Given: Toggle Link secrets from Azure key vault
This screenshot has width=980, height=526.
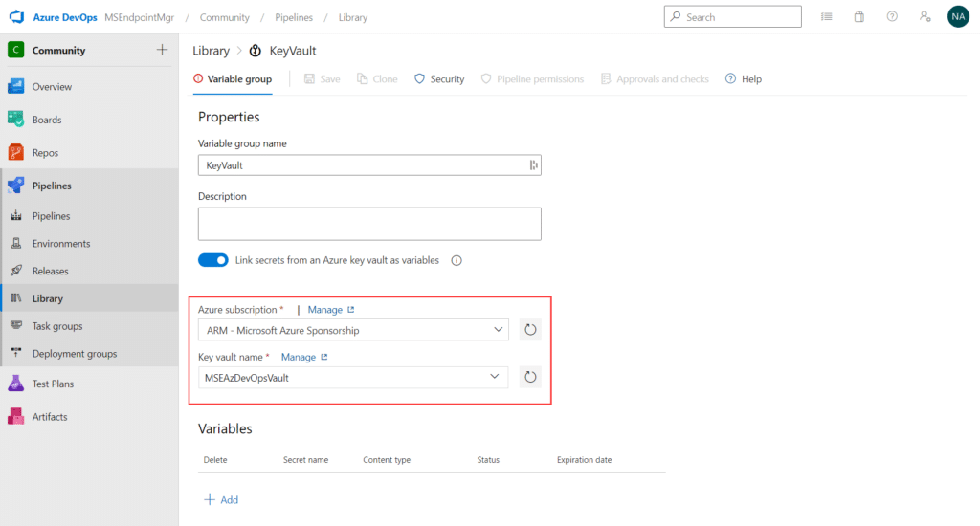Looking at the screenshot, I should pos(213,260).
